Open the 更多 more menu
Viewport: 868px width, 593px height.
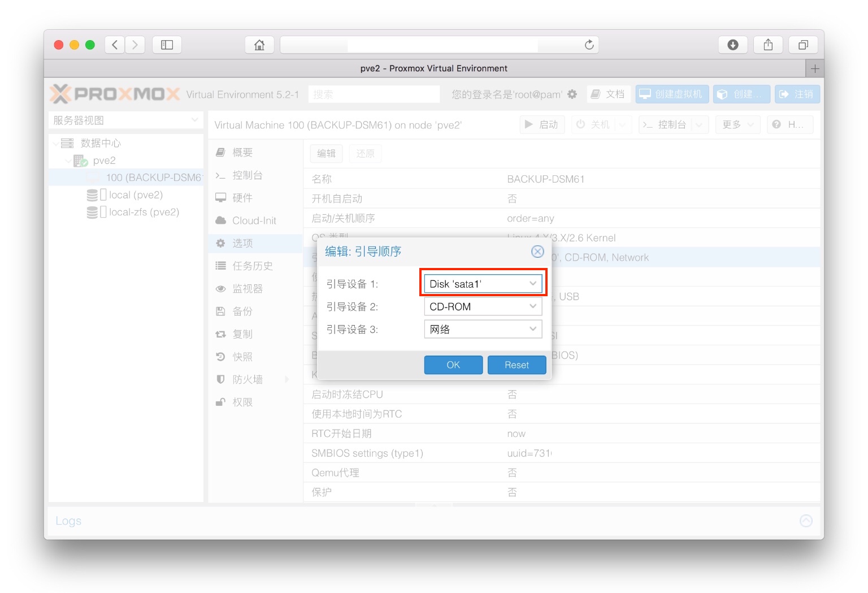[737, 124]
